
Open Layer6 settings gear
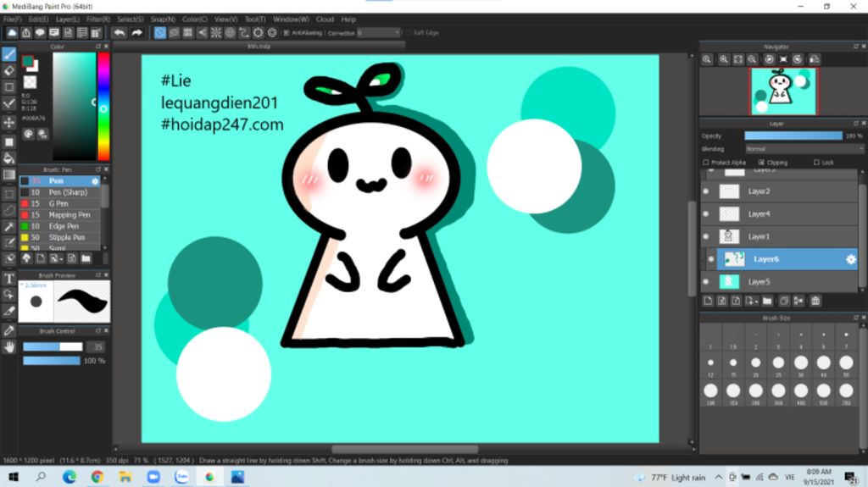pyautogui.click(x=851, y=259)
